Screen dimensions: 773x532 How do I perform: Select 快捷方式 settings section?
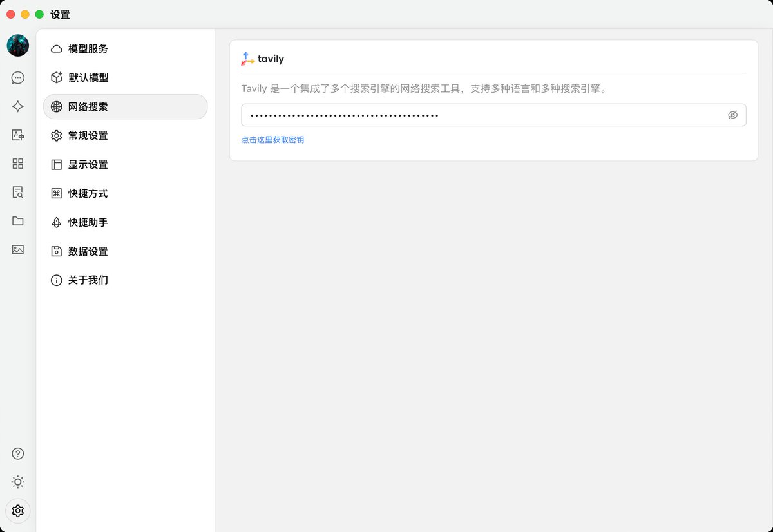(125, 194)
